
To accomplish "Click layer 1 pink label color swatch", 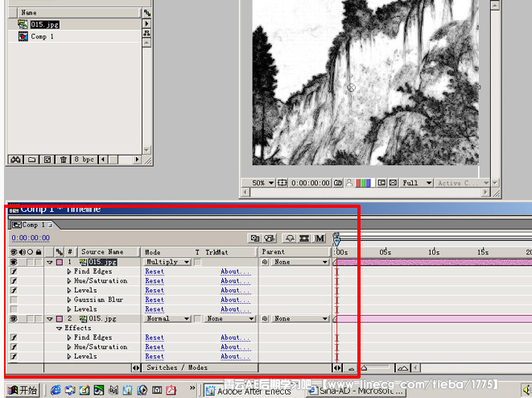I will 60,262.
